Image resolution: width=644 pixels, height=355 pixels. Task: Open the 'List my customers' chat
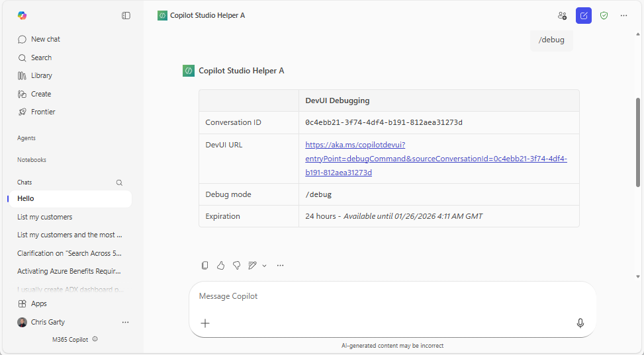point(45,217)
